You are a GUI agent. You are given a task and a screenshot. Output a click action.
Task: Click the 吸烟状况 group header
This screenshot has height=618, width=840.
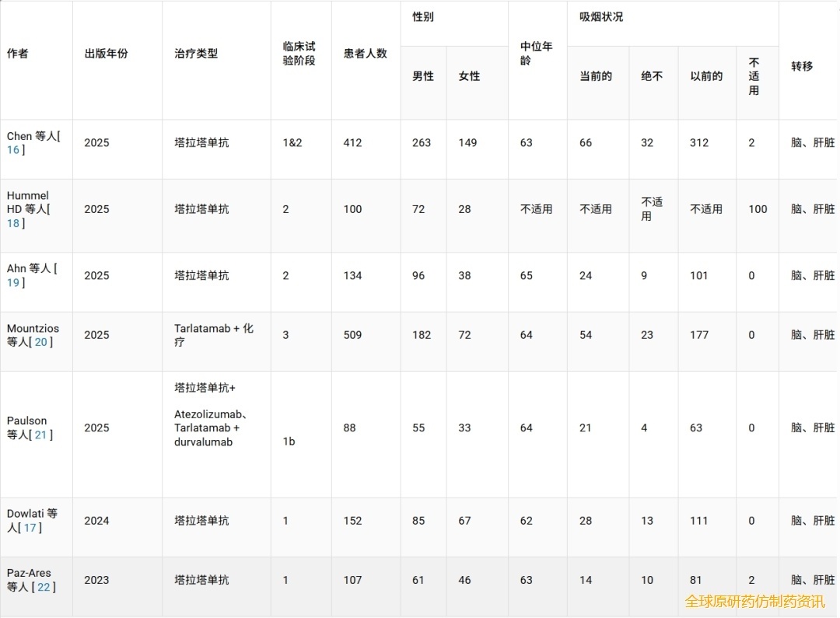[601, 17]
